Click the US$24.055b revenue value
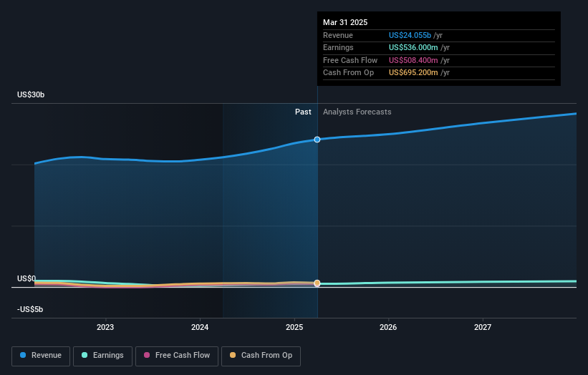 click(410, 35)
